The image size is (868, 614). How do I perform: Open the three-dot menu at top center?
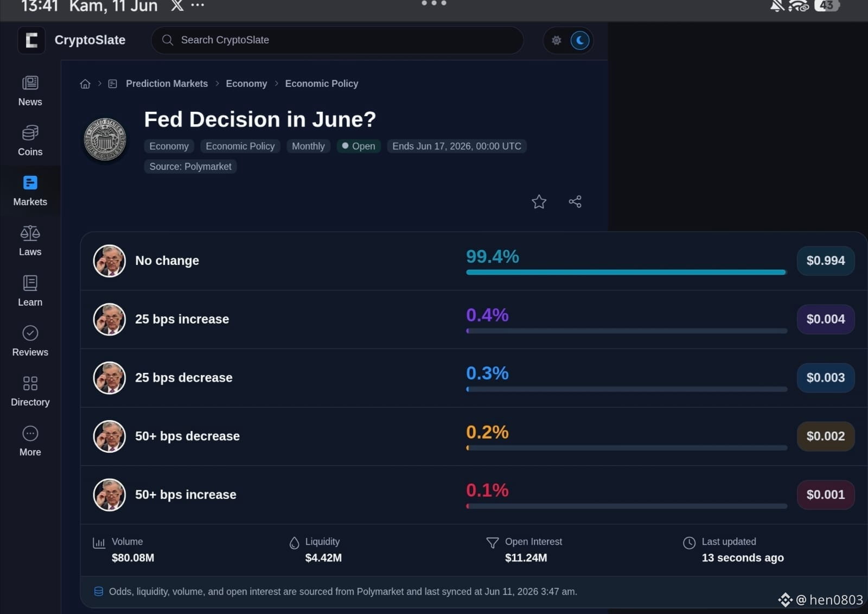point(434,3)
